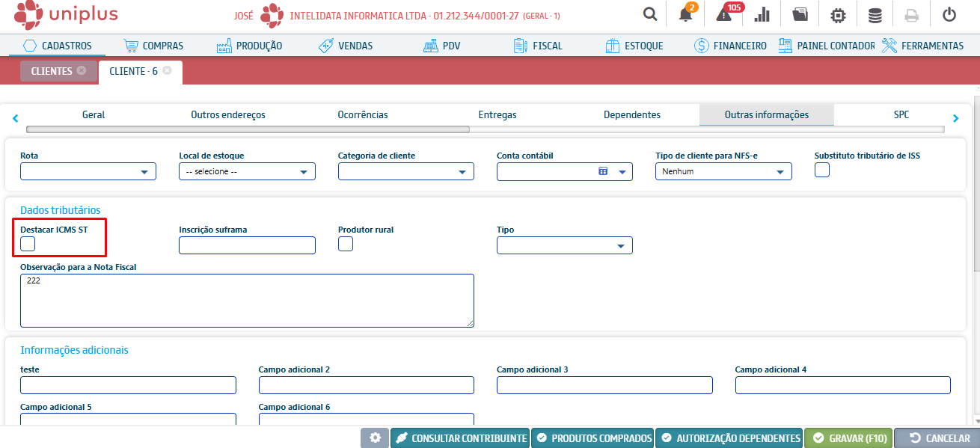This screenshot has height=448, width=980.
Task: Close the CLIENTES tab
Action: pos(82,71)
